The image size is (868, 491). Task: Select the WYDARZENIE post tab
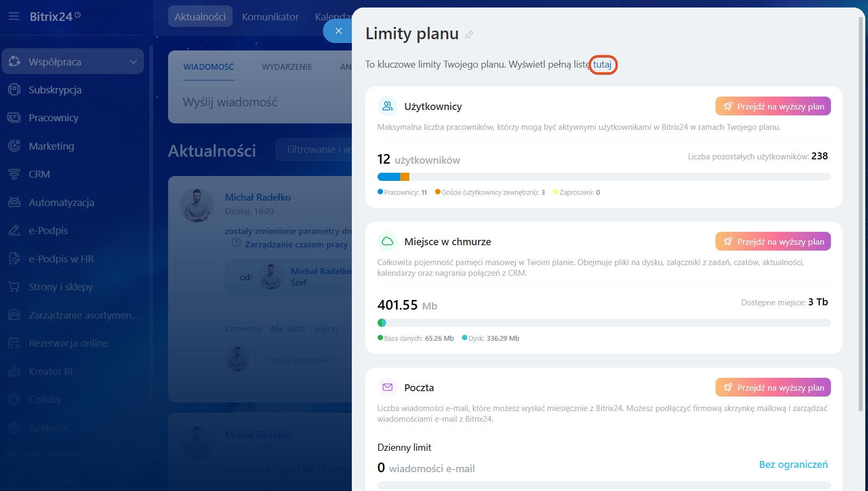[x=287, y=67]
